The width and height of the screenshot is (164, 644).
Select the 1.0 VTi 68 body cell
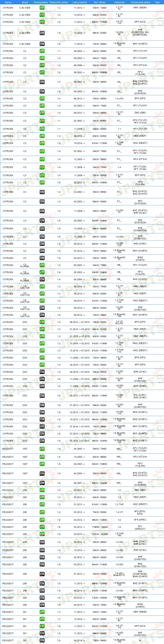point(119,113)
